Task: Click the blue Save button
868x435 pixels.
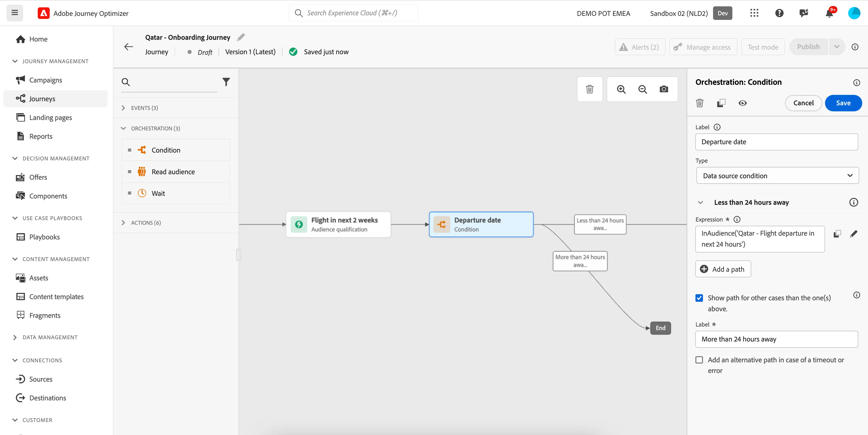Action: click(843, 103)
